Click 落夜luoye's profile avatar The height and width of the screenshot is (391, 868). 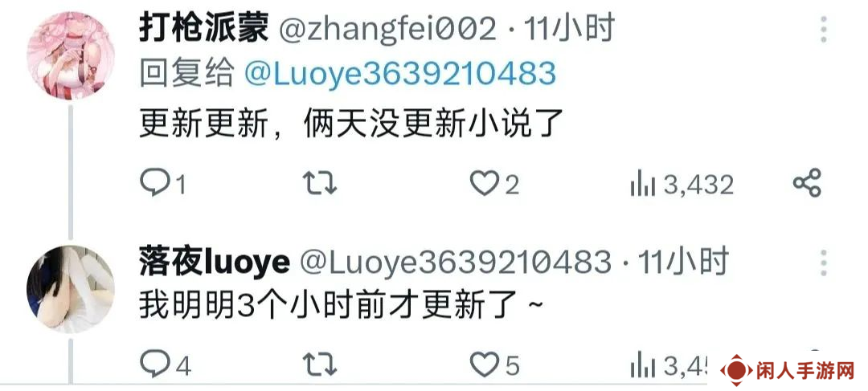[70, 289]
